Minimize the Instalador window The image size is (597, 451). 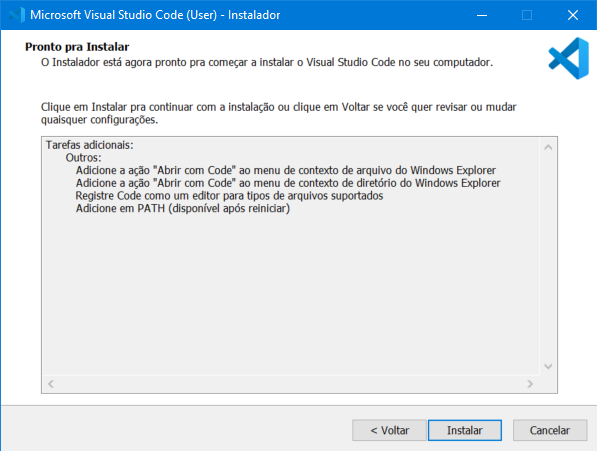482,15
